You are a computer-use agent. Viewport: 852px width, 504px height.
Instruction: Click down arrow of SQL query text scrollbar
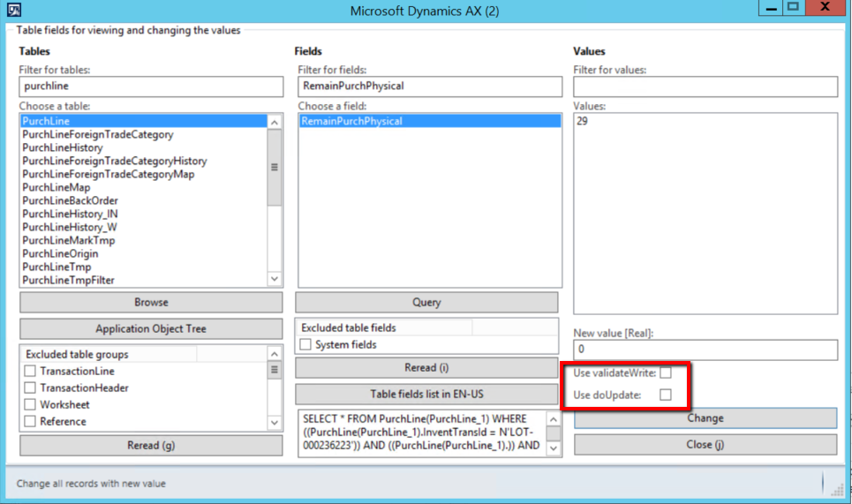tap(554, 448)
